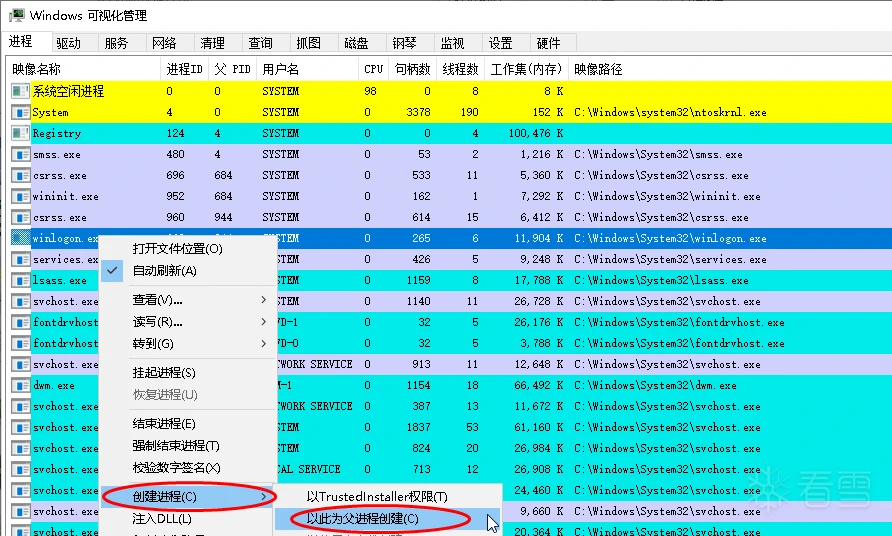Click path C:\Windows\System32\winlogon.exe
This screenshot has width=892, height=536.
tap(670, 239)
